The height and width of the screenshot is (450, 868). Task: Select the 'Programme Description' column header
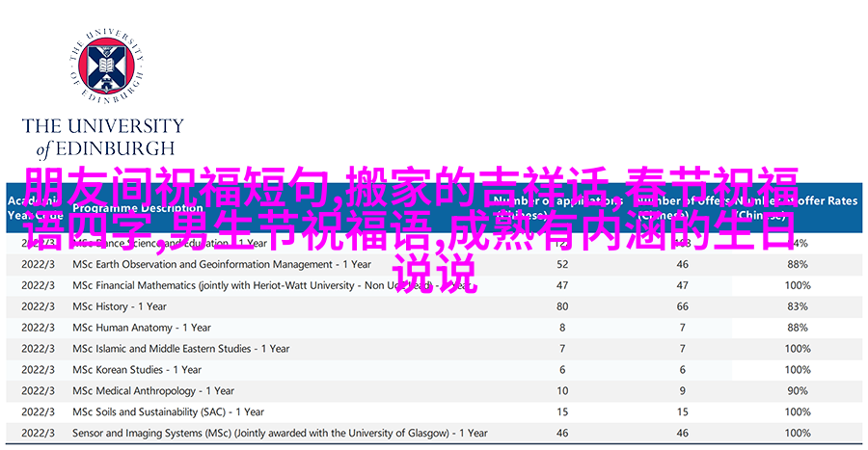coord(138,208)
